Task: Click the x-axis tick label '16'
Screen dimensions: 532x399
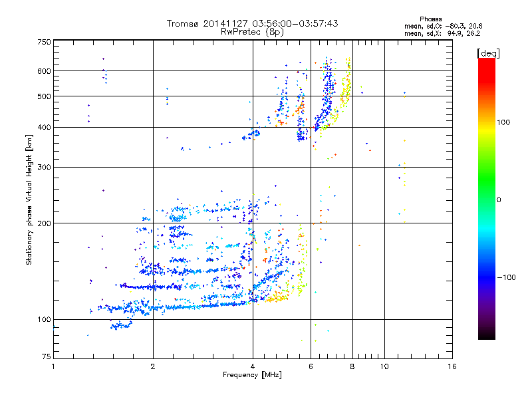Action: pyautogui.click(x=452, y=366)
